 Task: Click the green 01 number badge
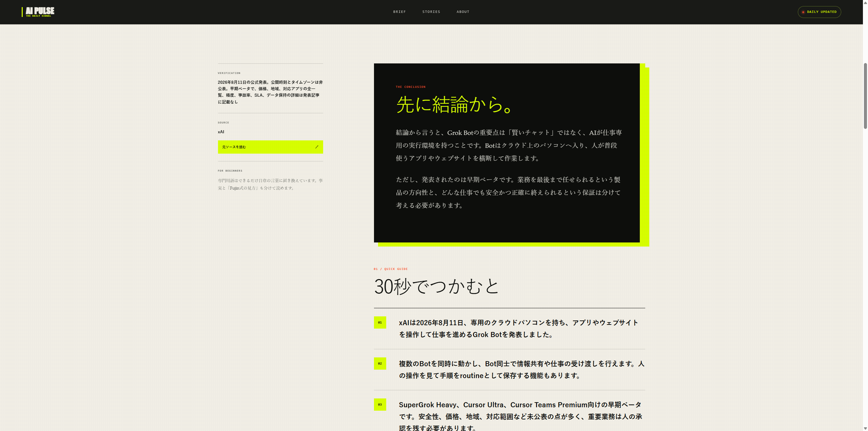pyautogui.click(x=380, y=322)
